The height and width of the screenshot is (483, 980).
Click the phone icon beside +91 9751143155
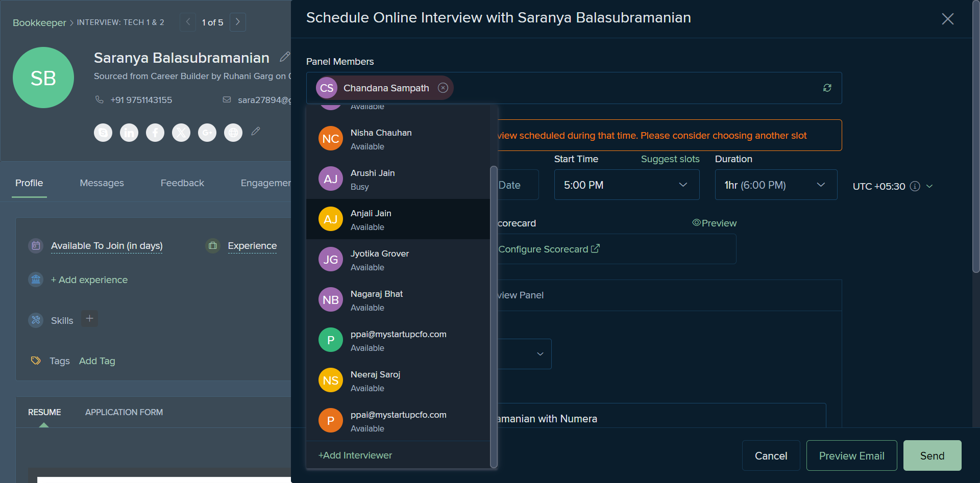(x=100, y=99)
